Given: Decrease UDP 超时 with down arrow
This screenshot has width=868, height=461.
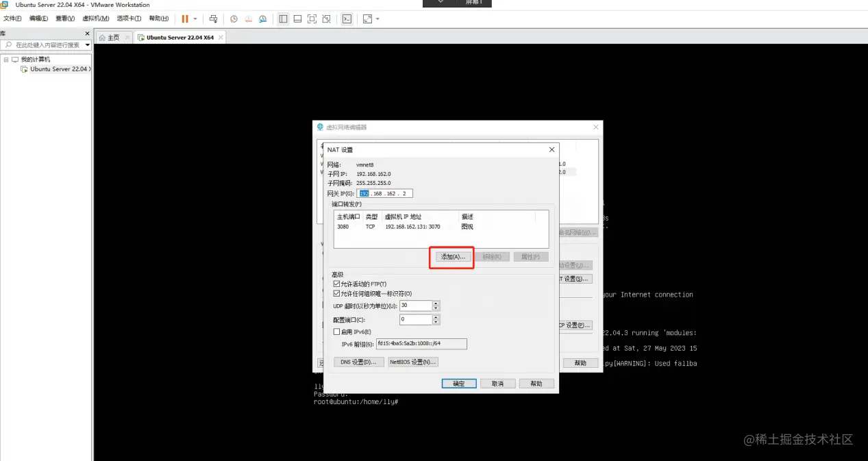Looking at the screenshot, I should (436, 308).
